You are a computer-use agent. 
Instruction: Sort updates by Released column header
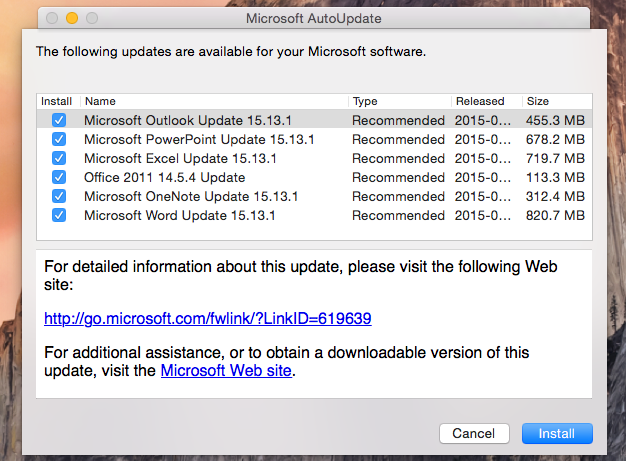[485, 101]
